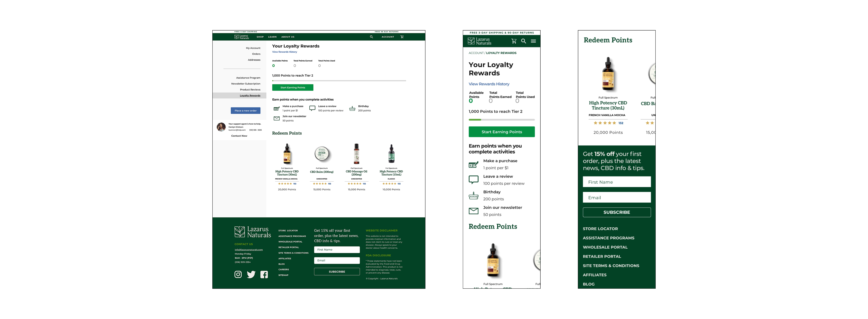The width and height of the screenshot is (868, 319).
Task: Click the desktop Make a purchase icon
Action: tap(277, 109)
